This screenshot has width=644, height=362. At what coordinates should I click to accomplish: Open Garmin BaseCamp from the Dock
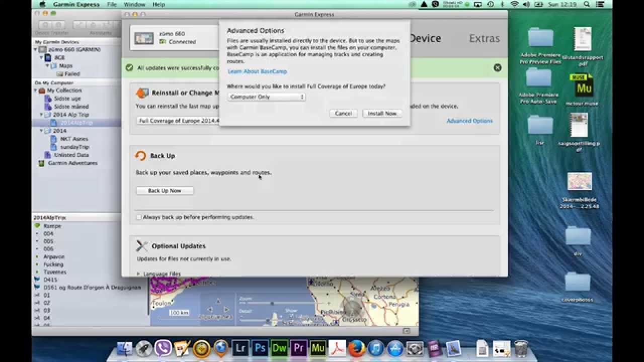pos(202,348)
